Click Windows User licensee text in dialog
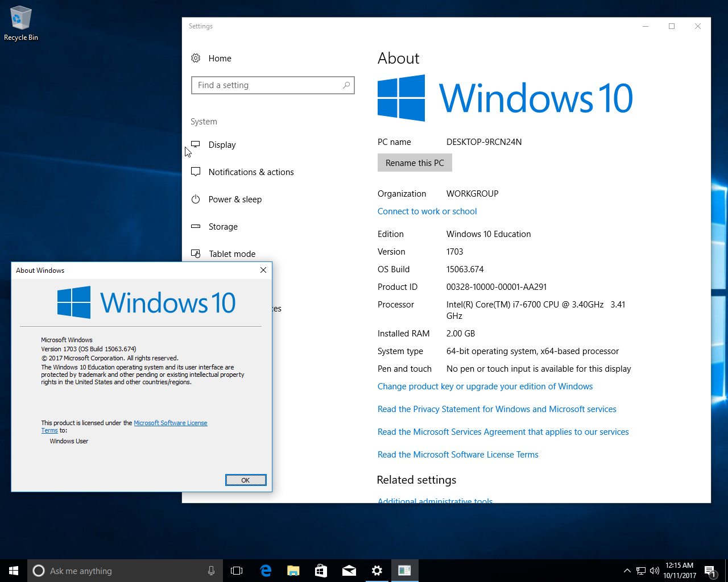This screenshot has width=728, height=582. click(x=69, y=441)
